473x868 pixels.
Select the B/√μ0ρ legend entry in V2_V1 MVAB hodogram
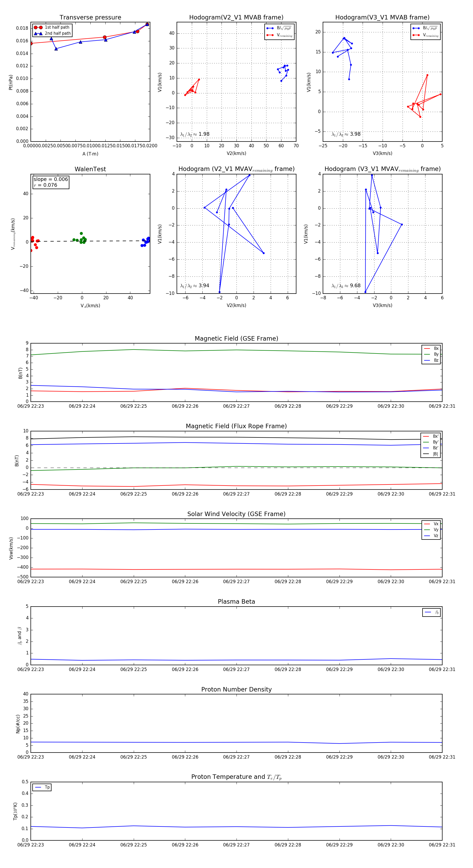(x=279, y=28)
